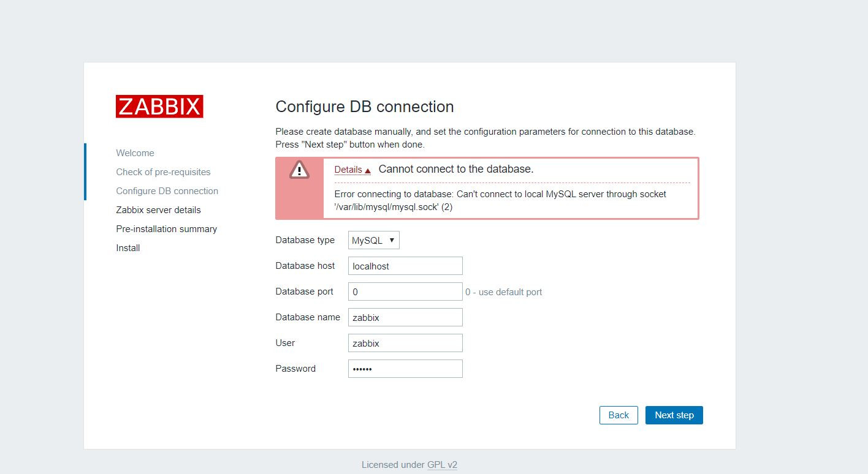This screenshot has height=474, width=868.
Task: Click the 'Configure DB connection' page heading
Action: point(365,107)
